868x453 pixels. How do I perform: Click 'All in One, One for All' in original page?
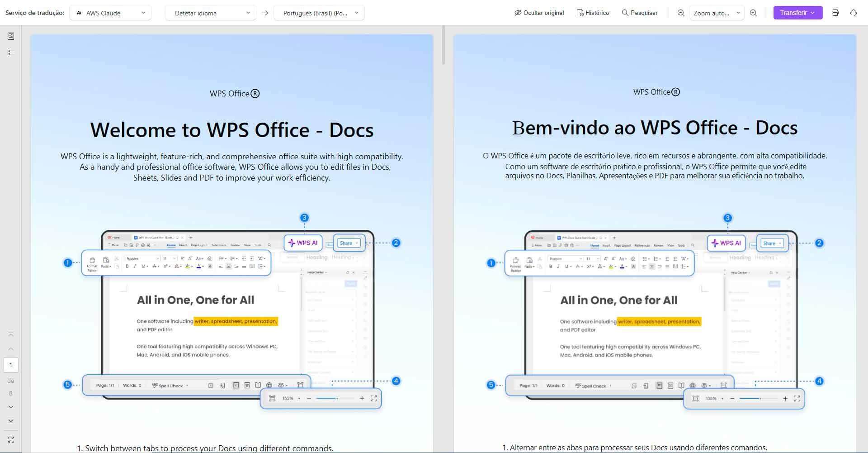[x=195, y=300]
